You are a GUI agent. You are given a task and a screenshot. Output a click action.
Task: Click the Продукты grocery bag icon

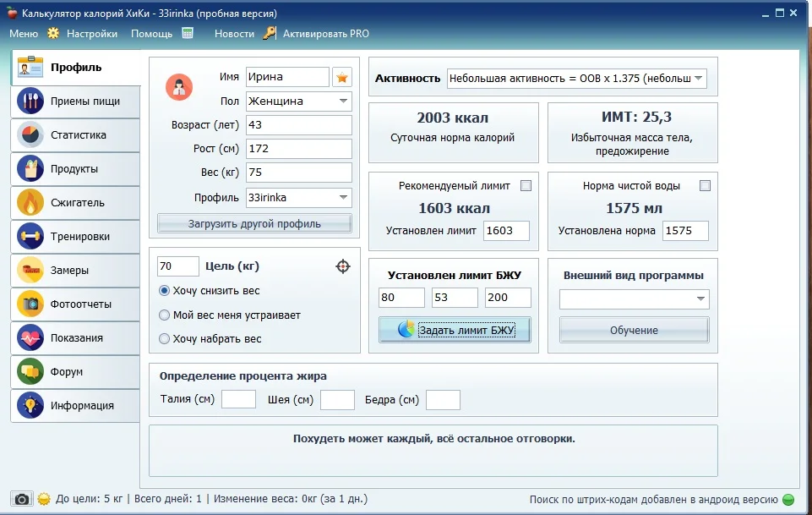(x=30, y=169)
